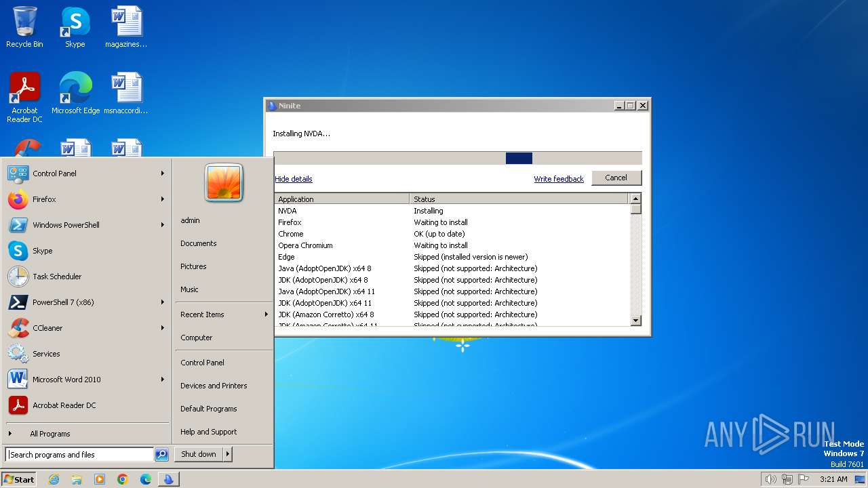Open the admin user folder

coord(190,220)
